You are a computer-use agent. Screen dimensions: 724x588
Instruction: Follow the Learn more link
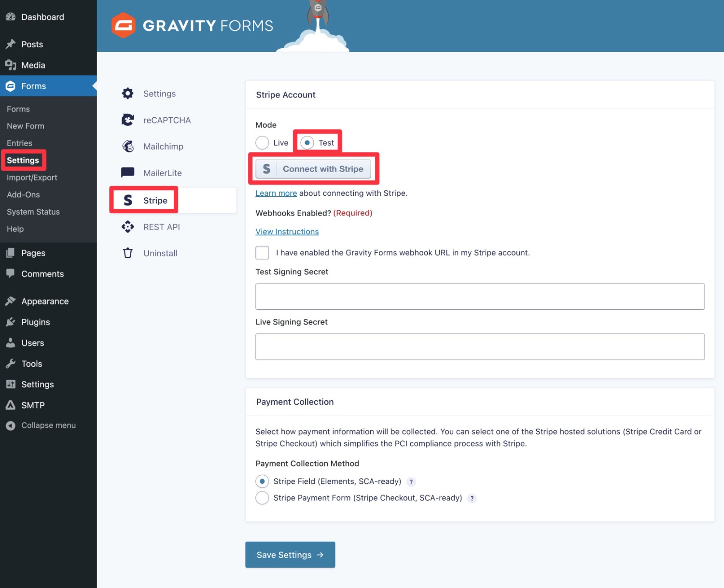pos(276,193)
